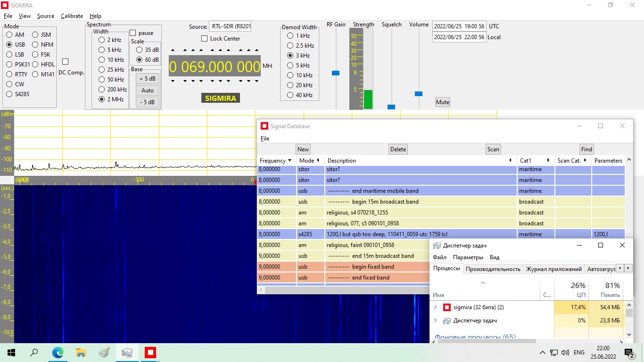644x362 pixels.
Task: Click the RTL-SDR source field
Action: coord(230,27)
